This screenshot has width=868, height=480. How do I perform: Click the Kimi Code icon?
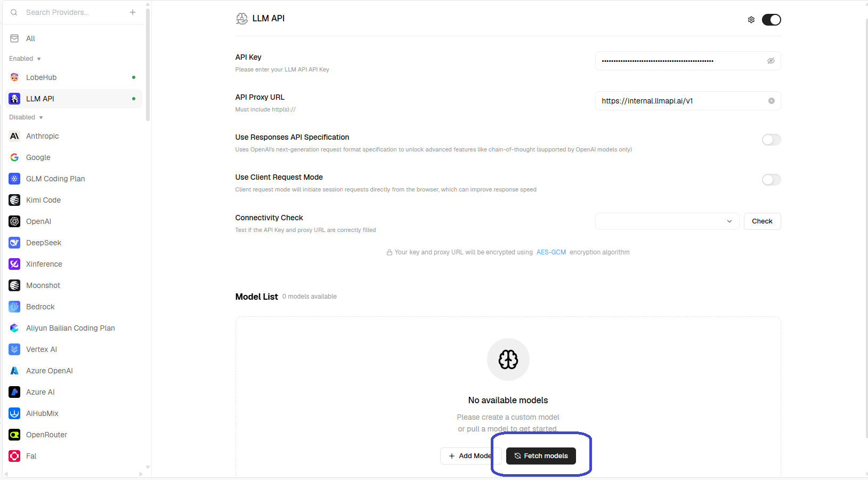pos(14,200)
